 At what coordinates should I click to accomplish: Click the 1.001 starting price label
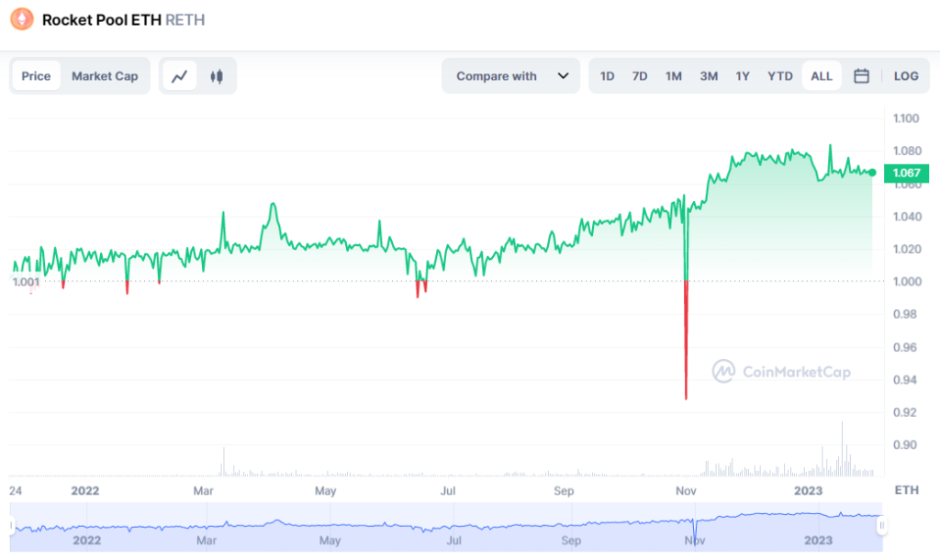click(x=27, y=282)
